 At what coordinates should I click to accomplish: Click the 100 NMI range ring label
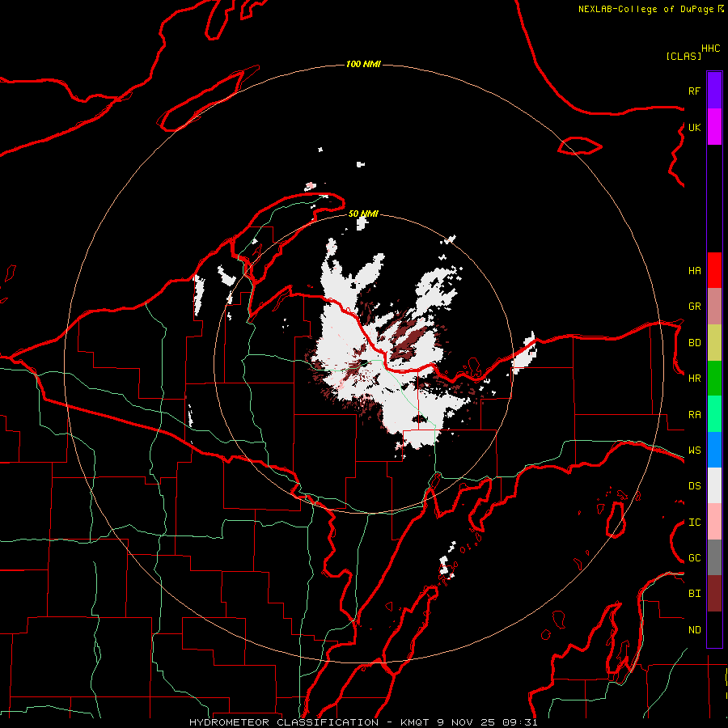(x=363, y=64)
